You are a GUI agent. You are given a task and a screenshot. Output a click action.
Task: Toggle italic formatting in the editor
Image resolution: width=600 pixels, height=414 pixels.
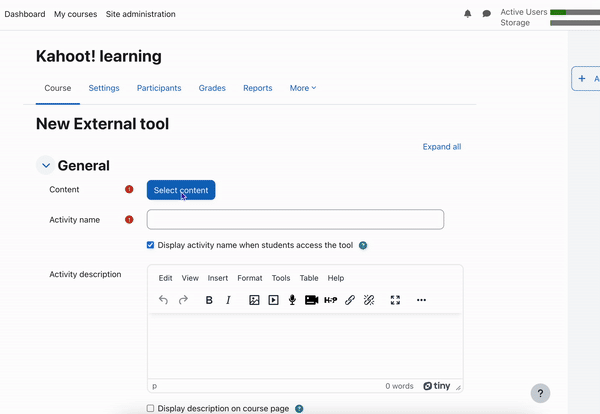[x=228, y=300]
